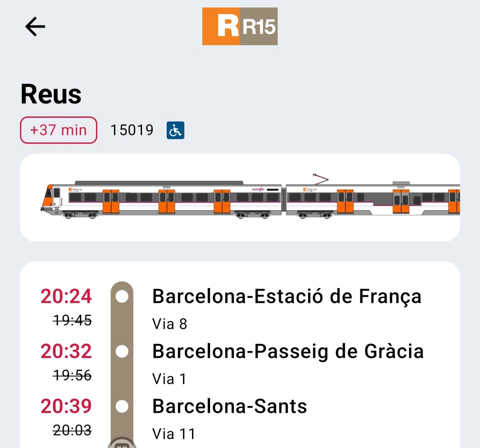The width and height of the screenshot is (480, 448).
Task: Tap the Via 8 platform label
Action: (x=170, y=324)
